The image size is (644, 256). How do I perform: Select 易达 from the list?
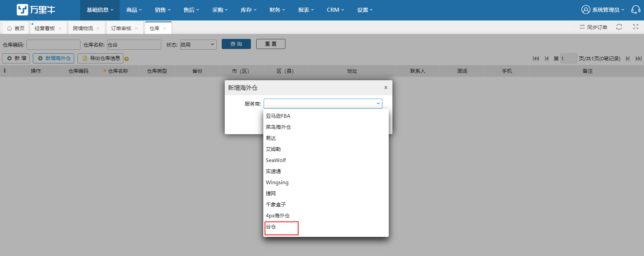coord(326,138)
